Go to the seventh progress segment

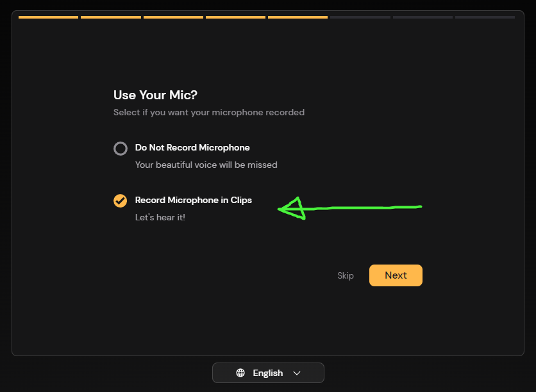pos(423,17)
